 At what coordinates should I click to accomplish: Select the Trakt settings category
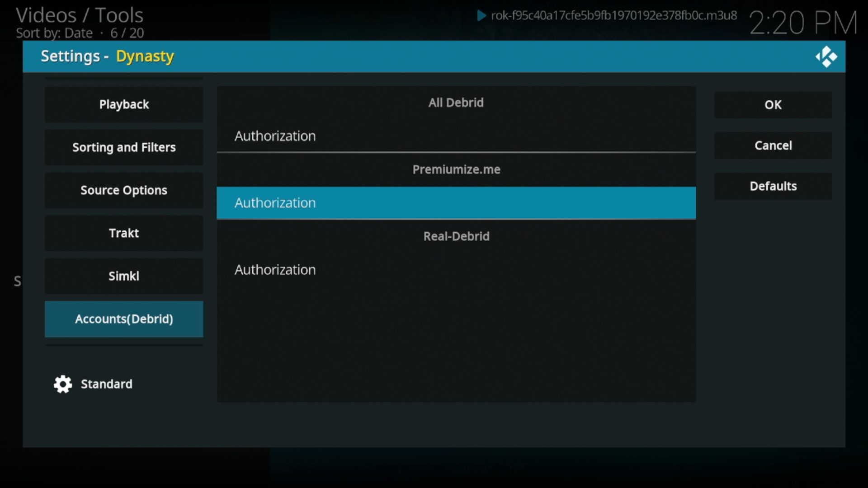click(x=124, y=233)
